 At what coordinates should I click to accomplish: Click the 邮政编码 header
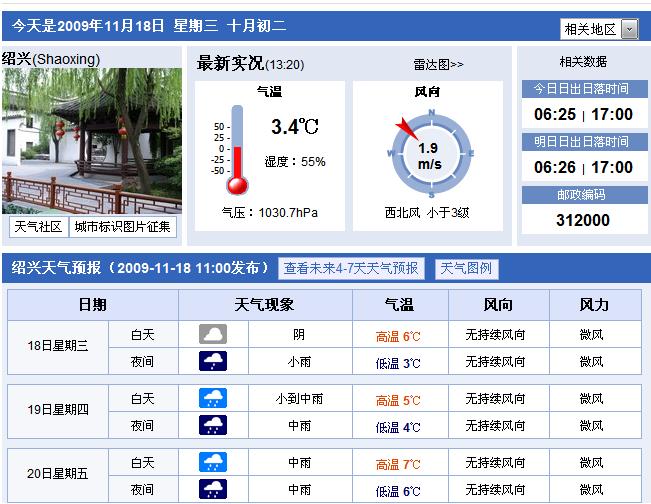point(585,195)
